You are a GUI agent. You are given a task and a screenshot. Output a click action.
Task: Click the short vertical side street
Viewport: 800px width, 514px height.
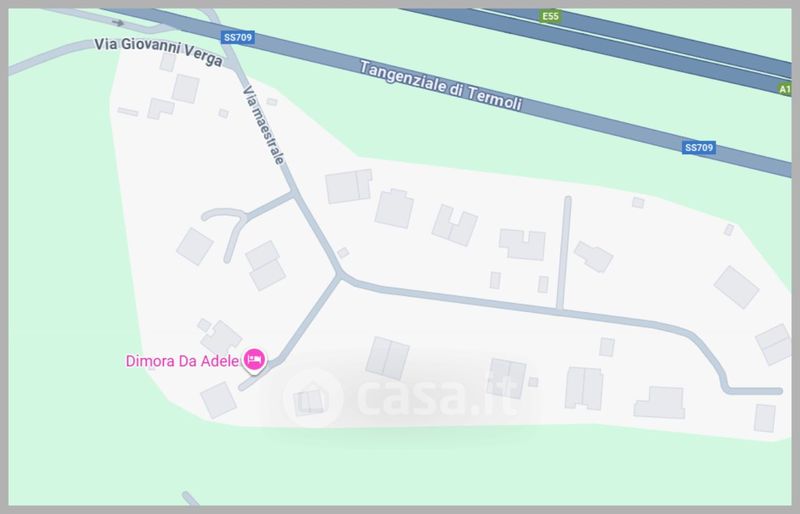(x=564, y=253)
